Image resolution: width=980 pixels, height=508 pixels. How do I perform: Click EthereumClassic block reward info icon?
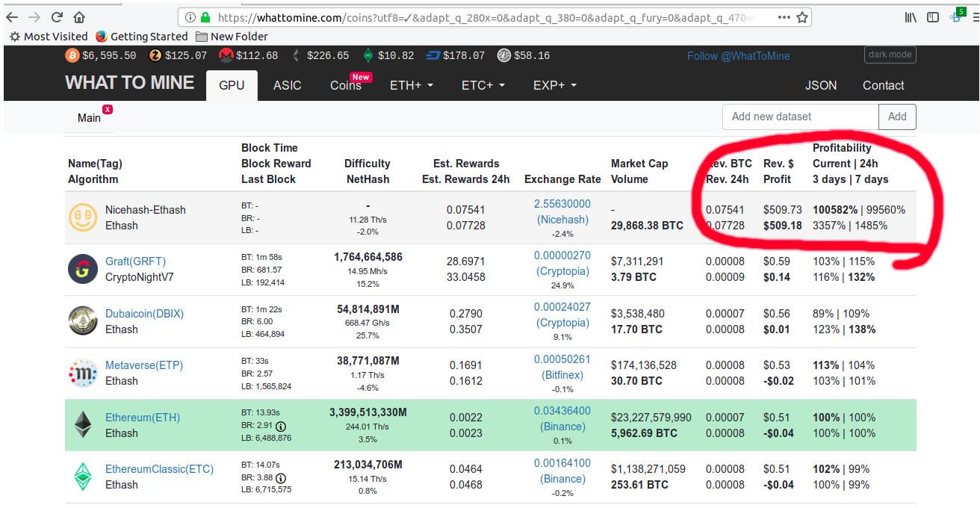[281, 478]
